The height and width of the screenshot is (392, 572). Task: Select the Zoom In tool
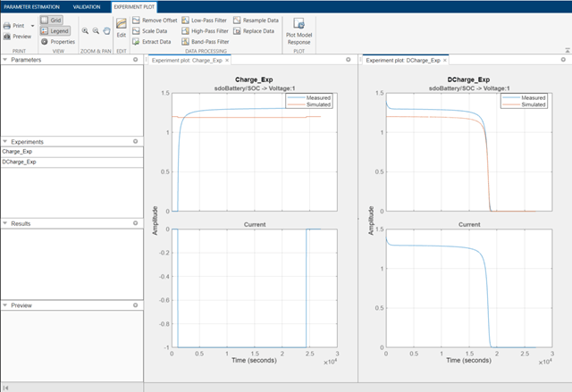(x=85, y=31)
